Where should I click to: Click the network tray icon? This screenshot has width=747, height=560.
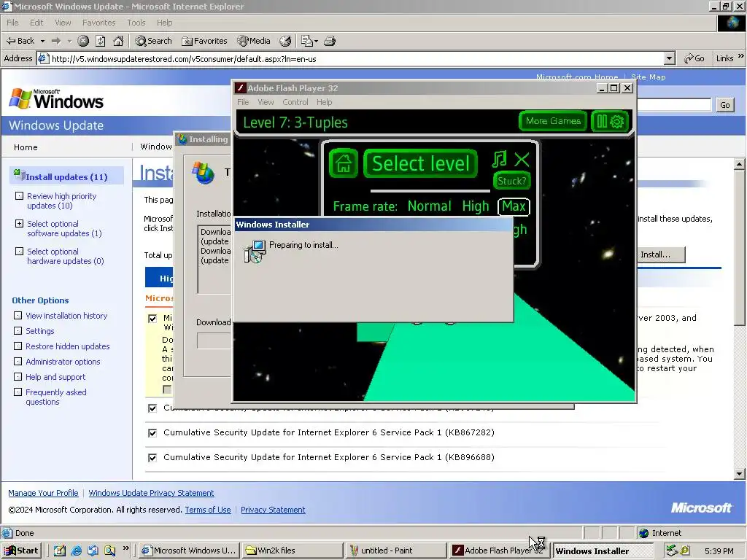click(x=672, y=551)
